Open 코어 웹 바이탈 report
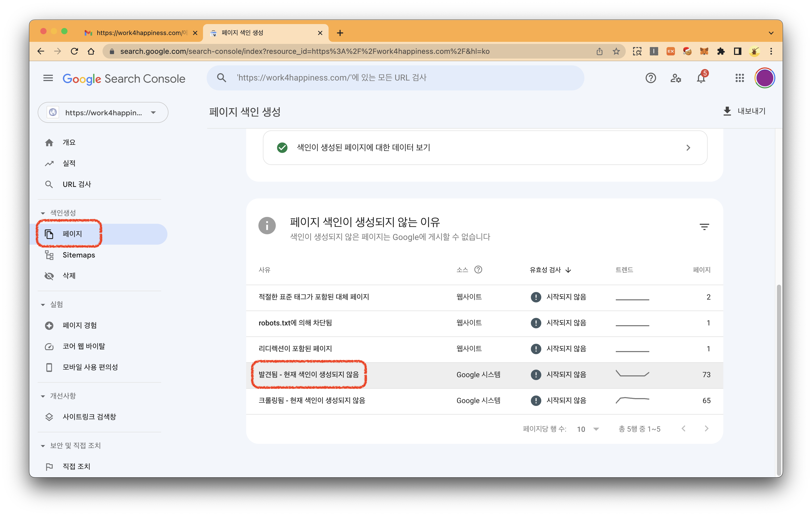 [84, 346]
